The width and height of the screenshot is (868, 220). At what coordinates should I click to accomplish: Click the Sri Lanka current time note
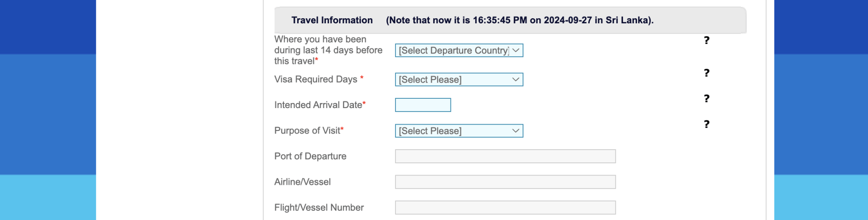(520, 20)
